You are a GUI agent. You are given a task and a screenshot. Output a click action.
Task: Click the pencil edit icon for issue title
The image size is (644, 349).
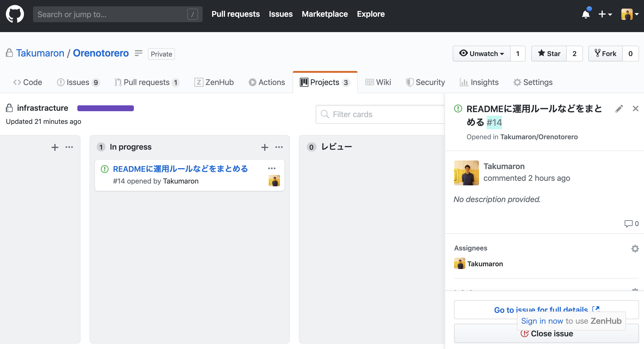619,109
